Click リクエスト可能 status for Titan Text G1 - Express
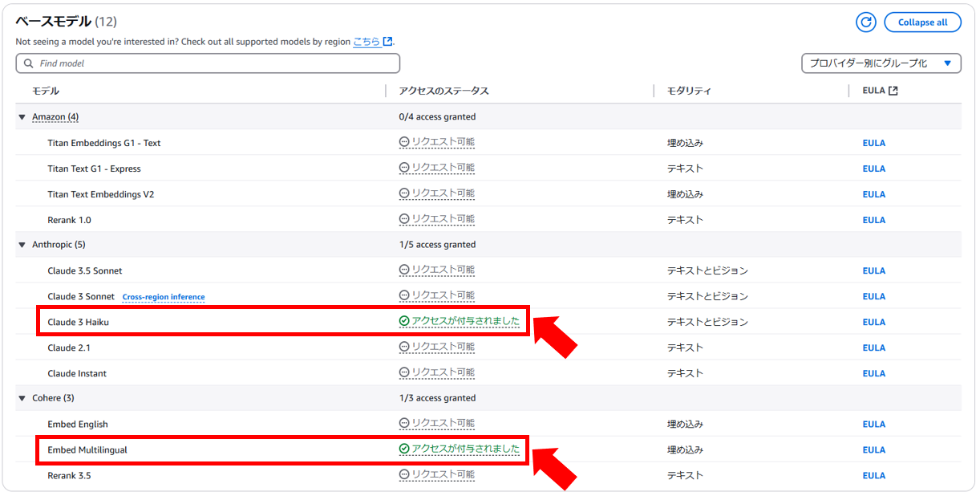Screen dimensions: 980x496 click(443, 168)
